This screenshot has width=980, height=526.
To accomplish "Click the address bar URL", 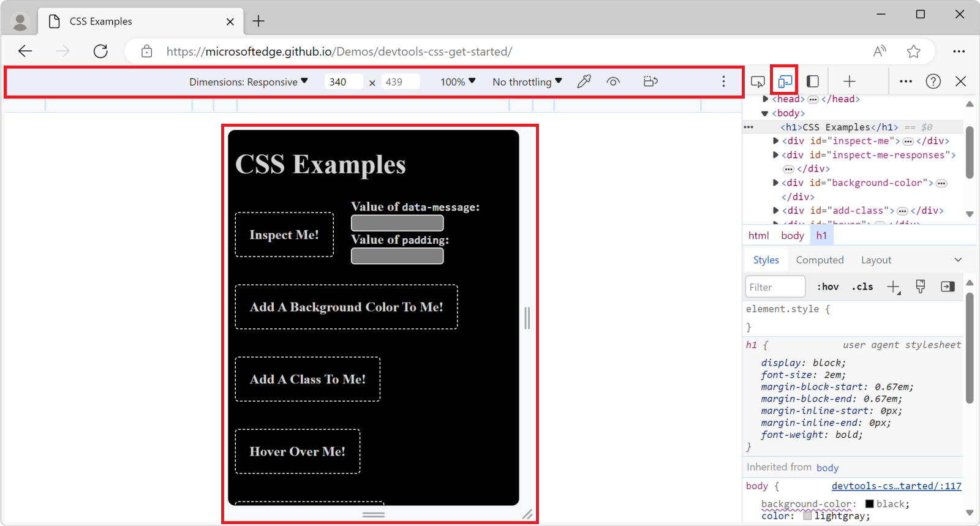I will [x=339, y=51].
